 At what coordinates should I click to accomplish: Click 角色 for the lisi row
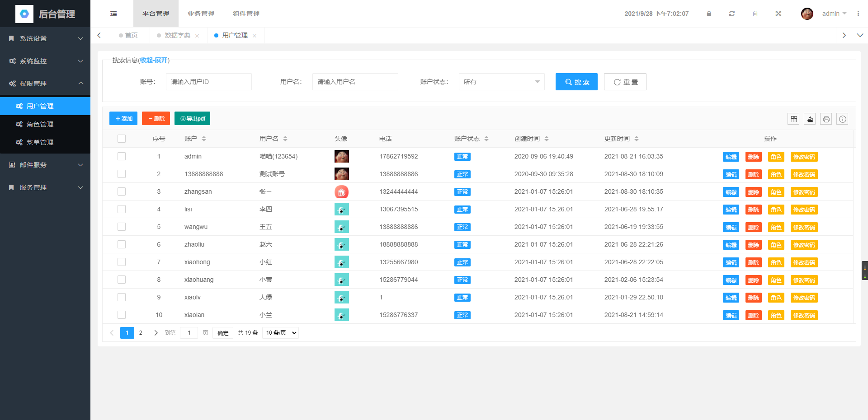[776, 210]
